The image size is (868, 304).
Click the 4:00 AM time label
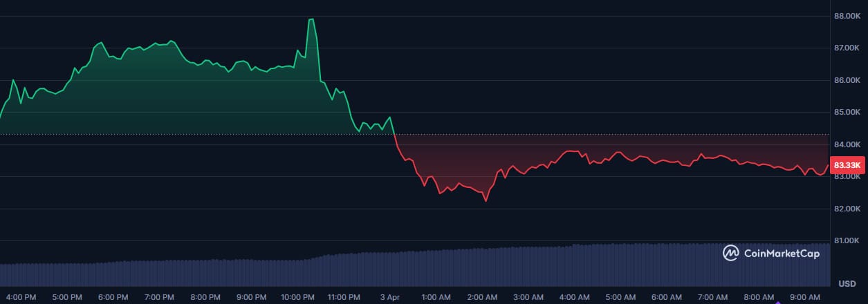[575, 297]
